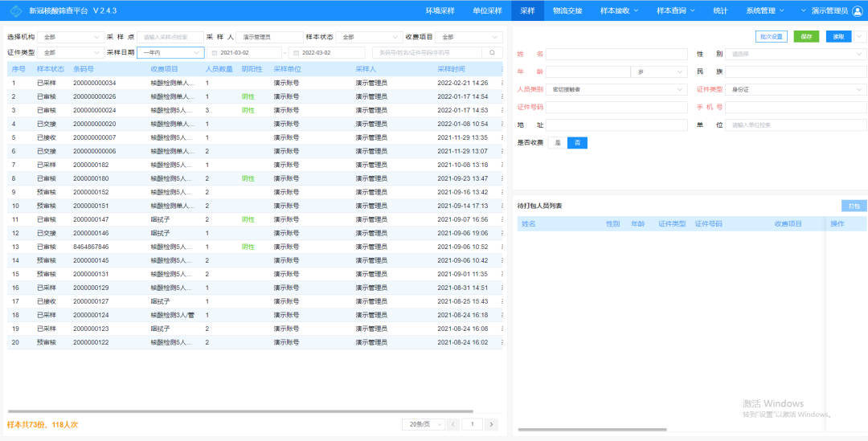Open the 物流交接 tab

(x=568, y=10)
